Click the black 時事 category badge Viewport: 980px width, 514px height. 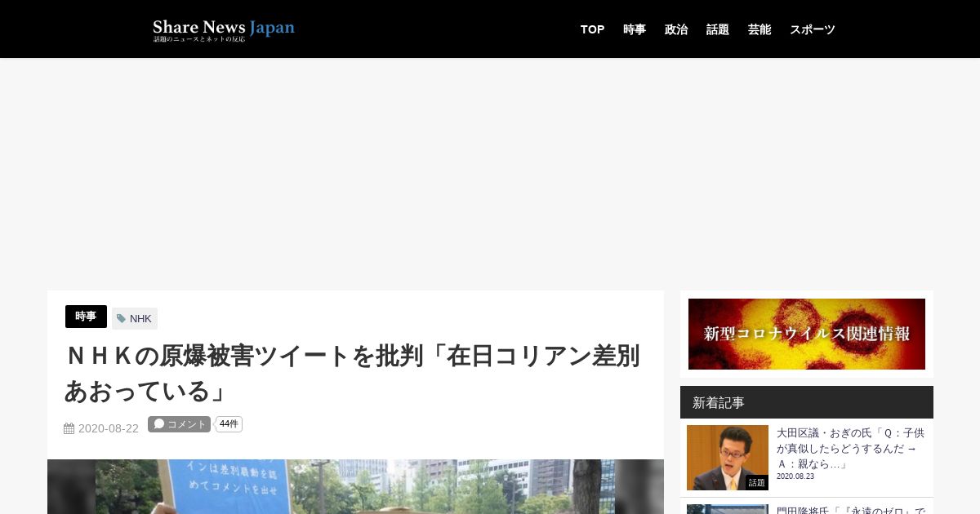click(x=86, y=317)
